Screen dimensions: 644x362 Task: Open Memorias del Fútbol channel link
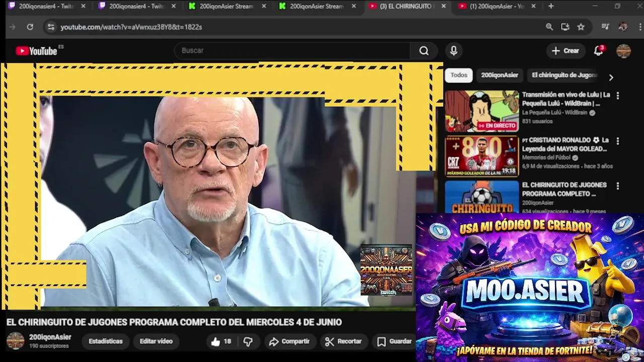pos(547,157)
